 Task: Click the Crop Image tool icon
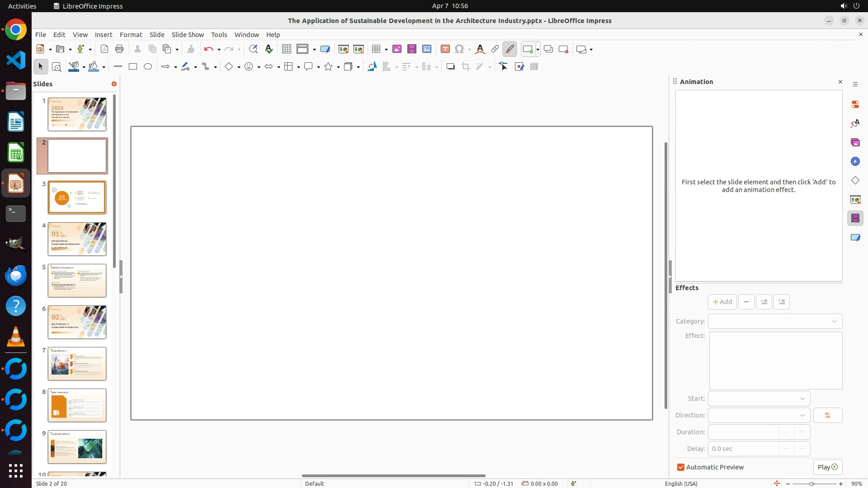[465, 67]
